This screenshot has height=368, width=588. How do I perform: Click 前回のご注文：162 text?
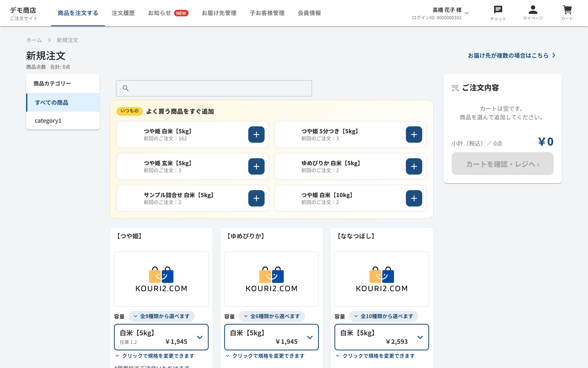pyautogui.click(x=165, y=138)
